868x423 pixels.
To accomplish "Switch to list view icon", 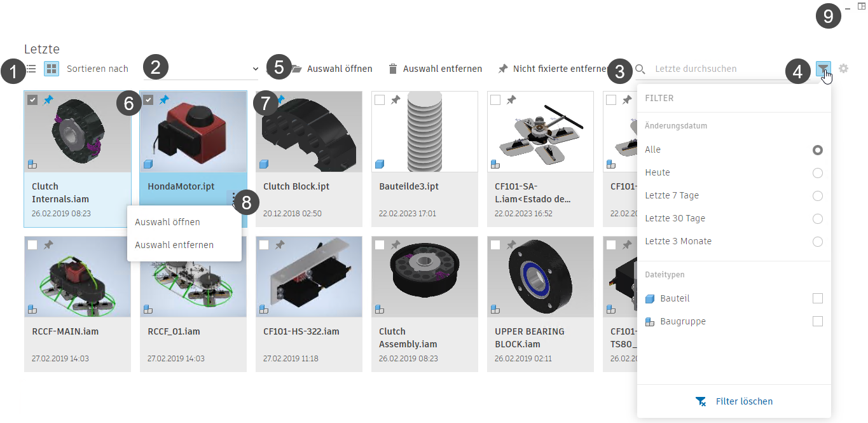I will [x=31, y=69].
